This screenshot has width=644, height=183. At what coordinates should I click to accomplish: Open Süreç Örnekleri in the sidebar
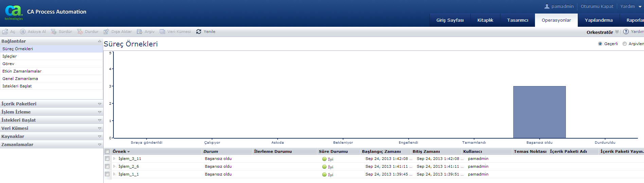(x=51, y=49)
